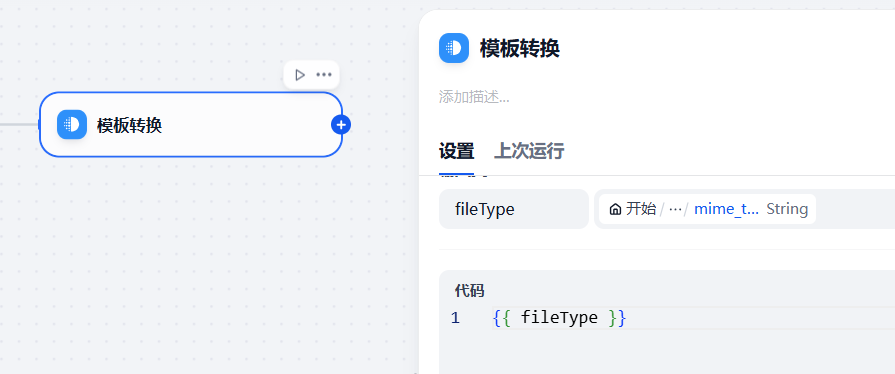895x374 pixels.
Task: Click the String type label
Action: coord(787,209)
